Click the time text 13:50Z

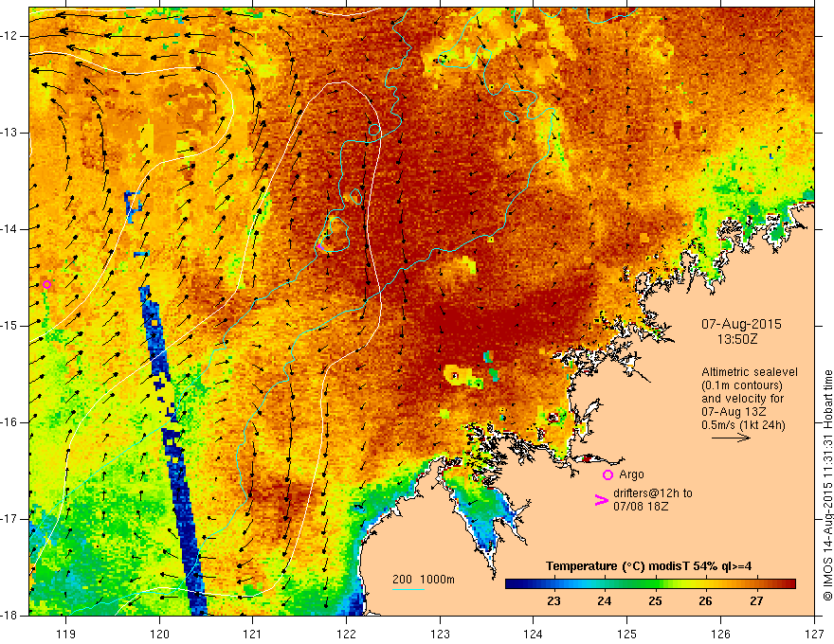pos(736,339)
